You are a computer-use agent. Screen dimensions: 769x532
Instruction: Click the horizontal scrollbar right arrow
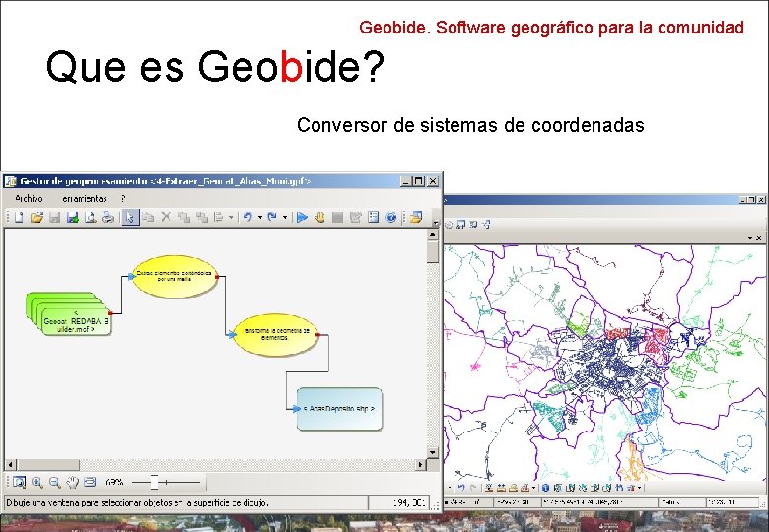point(421,464)
